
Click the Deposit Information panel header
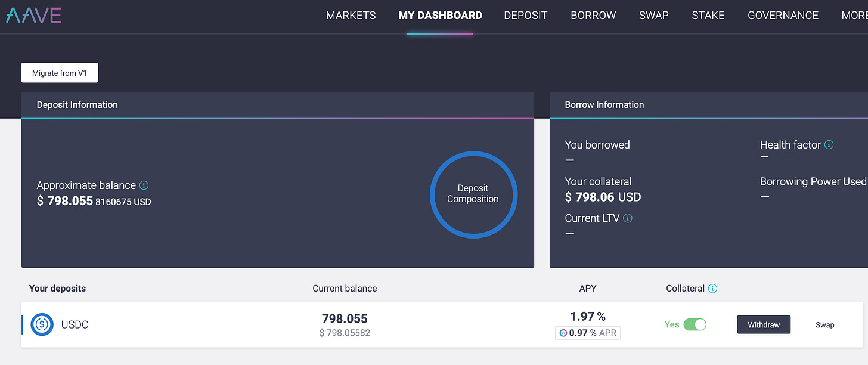[x=278, y=105]
